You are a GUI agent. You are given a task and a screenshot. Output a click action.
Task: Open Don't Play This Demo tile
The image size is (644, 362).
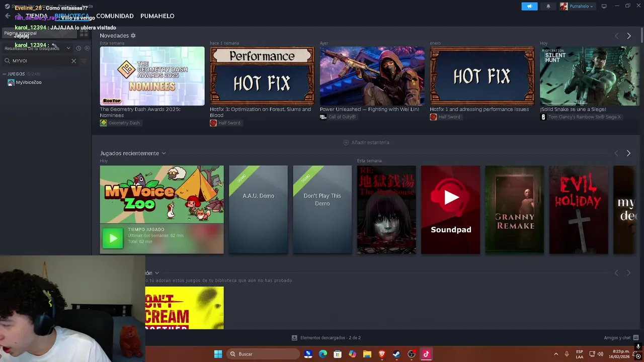point(323,210)
